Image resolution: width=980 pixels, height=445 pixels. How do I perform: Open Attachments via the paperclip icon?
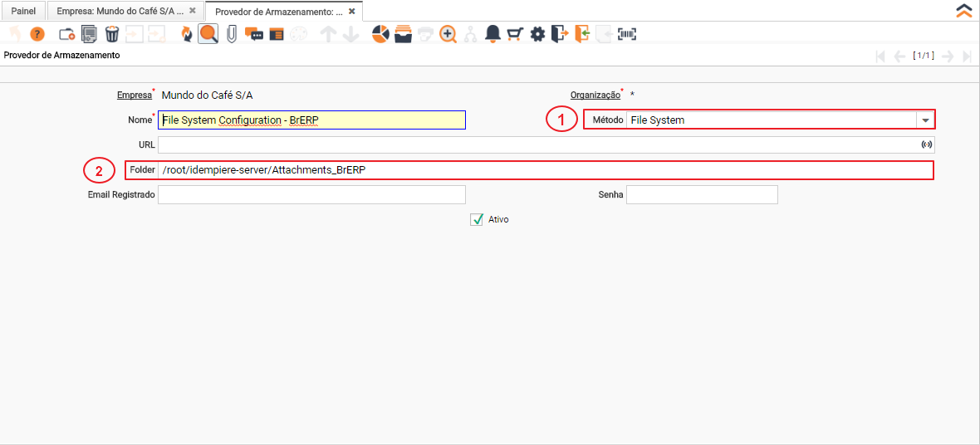pos(232,34)
